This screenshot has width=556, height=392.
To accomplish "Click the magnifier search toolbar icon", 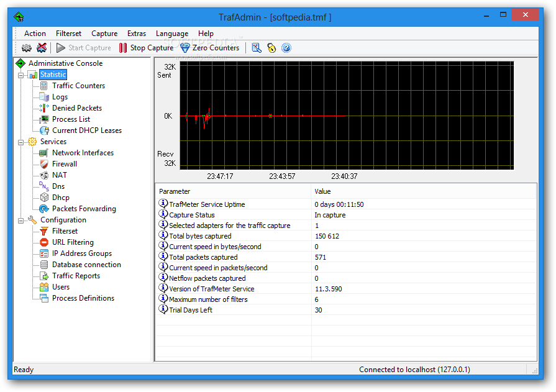I will click(x=257, y=48).
